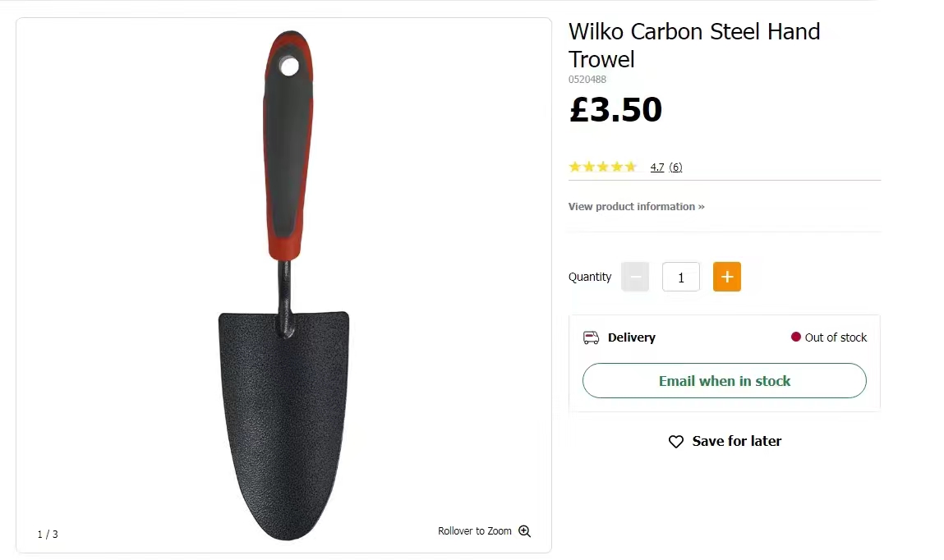This screenshot has height=560, width=944.
Task: Click Rollover to Zoom label
Action: pyautogui.click(x=474, y=531)
